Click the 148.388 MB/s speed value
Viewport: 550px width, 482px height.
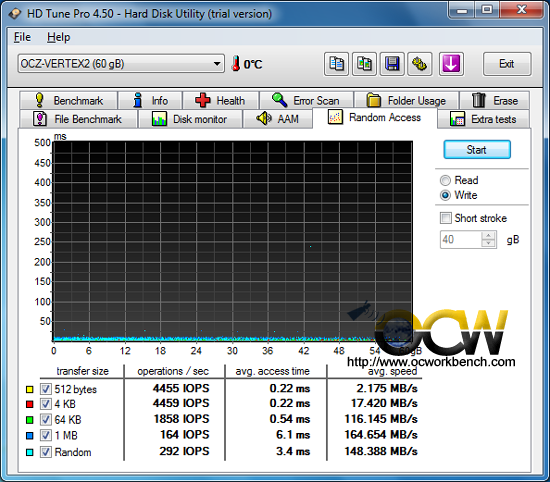coord(381,451)
